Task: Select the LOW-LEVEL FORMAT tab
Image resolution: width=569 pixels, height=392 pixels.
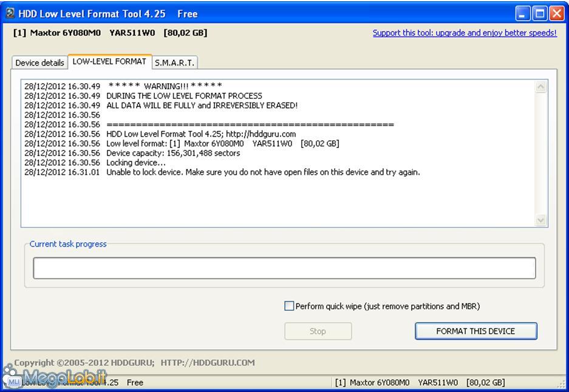Action: [x=109, y=61]
